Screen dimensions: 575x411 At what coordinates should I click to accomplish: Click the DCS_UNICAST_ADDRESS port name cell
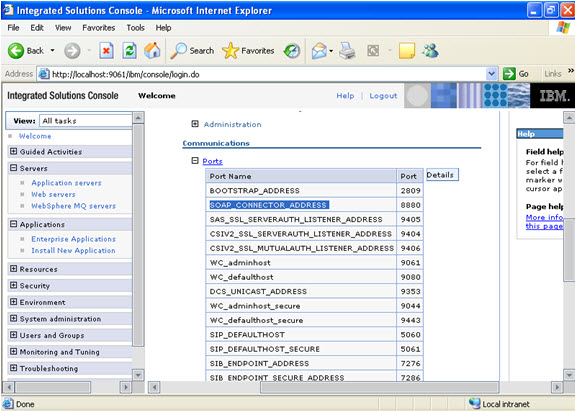click(x=301, y=291)
